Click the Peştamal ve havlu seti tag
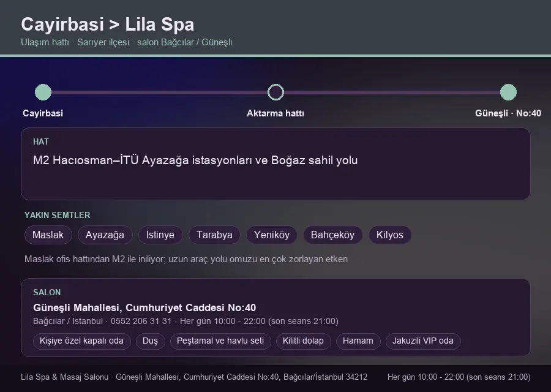Screen dimensions: 551x392 (x=220, y=341)
